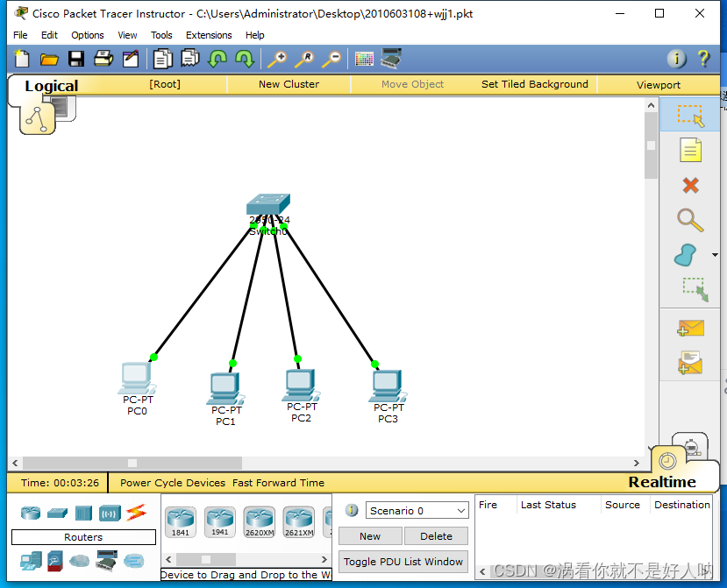The width and height of the screenshot is (727, 588).
Task: Open a file with the folder icon
Action: [x=49, y=60]
